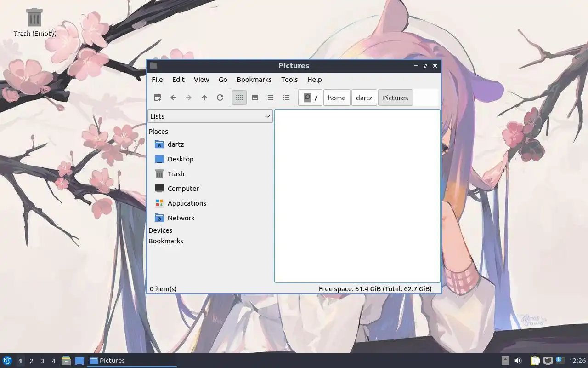The height and width of the screenshot is (368, 588).
Task: Go up to the parent folder
Action: (204, 98)
